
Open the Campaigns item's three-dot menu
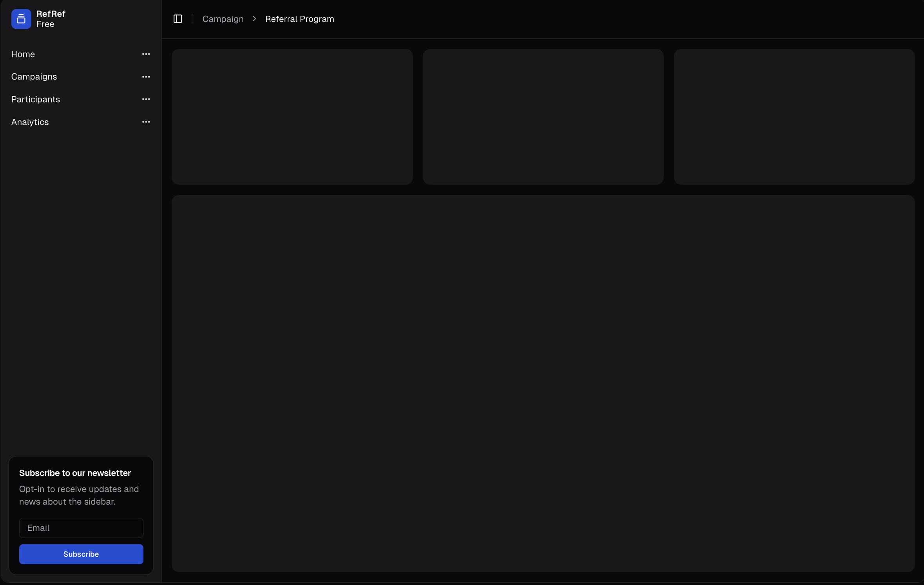[x=146, y=77]
